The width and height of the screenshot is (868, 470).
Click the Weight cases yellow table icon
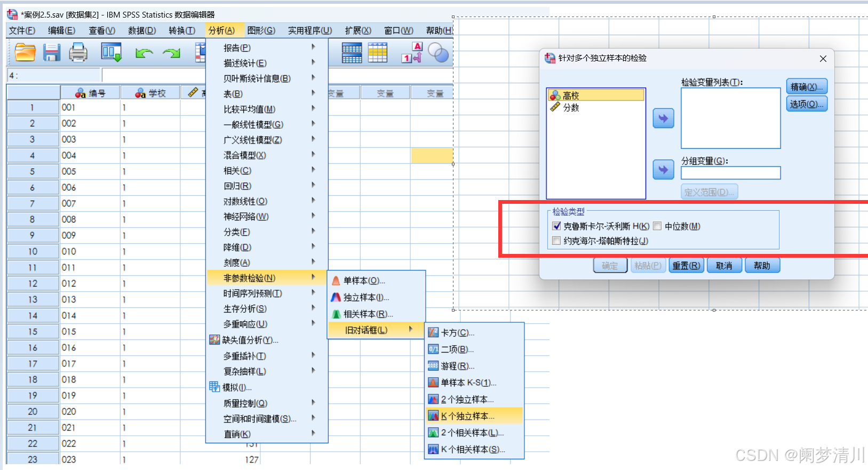(x=377, y=53)
